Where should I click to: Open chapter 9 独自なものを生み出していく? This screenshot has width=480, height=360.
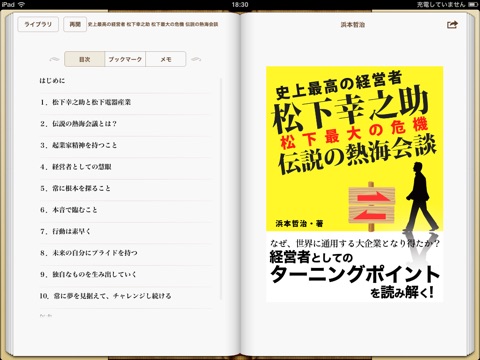(126, 274)
